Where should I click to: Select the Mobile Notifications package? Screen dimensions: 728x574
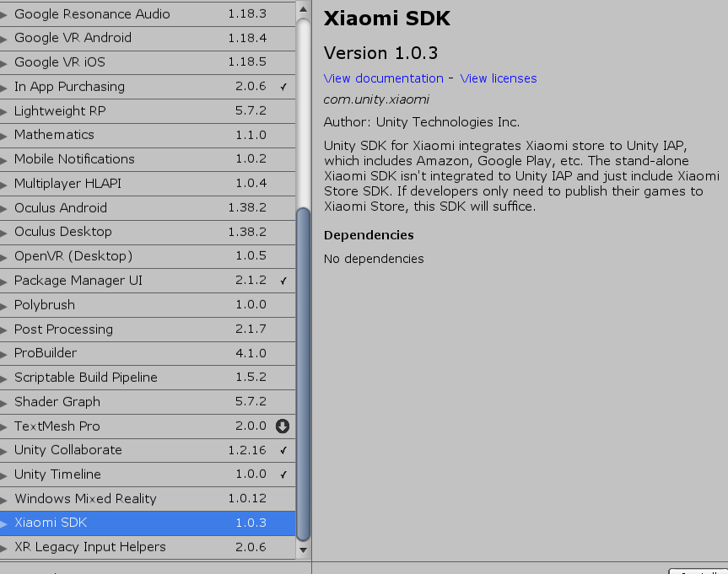point(148,159)
